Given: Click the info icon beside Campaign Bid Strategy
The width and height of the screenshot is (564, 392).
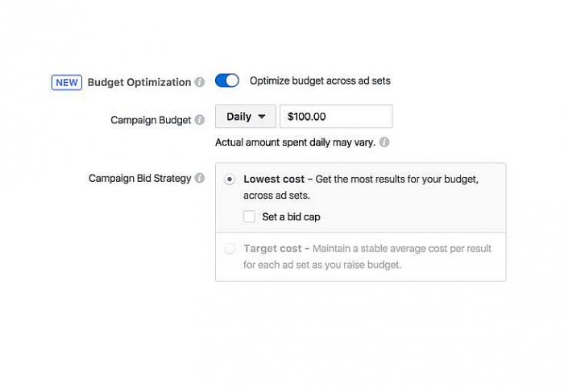Looking at the screenshot, I should (x=199, y=178).
